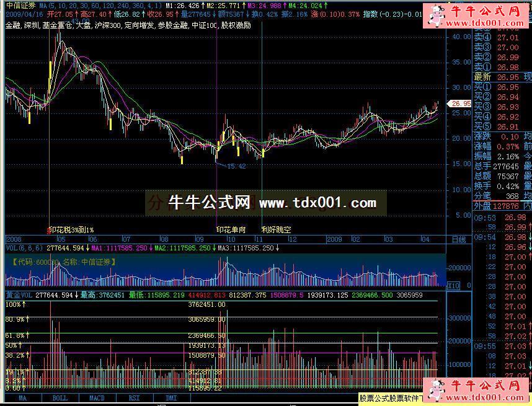Click the 涨幅 0.37% row
Screen dimensions: 532x406
497,146
